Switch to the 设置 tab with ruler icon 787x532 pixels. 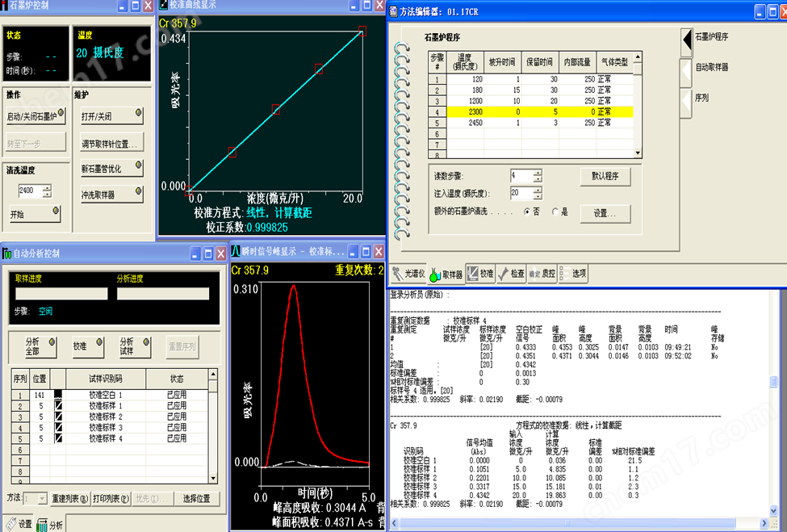tap(19, 524)
